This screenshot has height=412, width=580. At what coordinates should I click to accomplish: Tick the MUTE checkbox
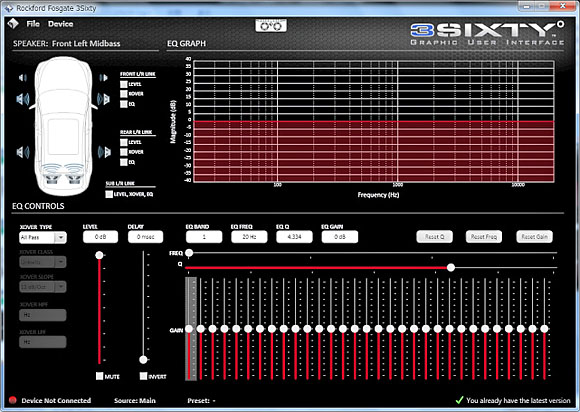click(99, 376)
